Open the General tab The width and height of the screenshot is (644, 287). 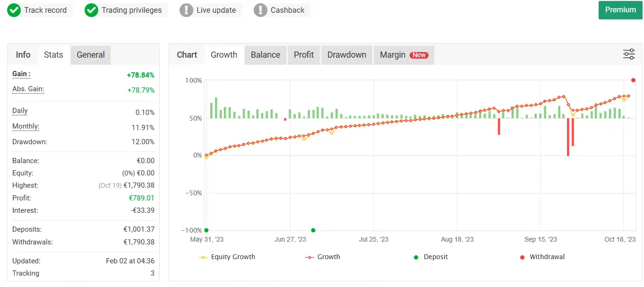tap(90, 55)
